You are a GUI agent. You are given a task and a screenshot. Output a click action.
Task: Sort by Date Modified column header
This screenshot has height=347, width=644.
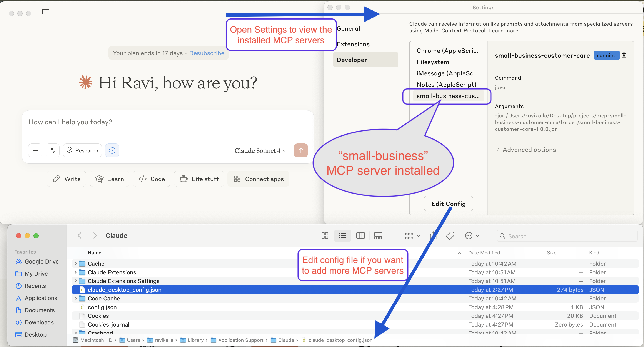point(484,253)
